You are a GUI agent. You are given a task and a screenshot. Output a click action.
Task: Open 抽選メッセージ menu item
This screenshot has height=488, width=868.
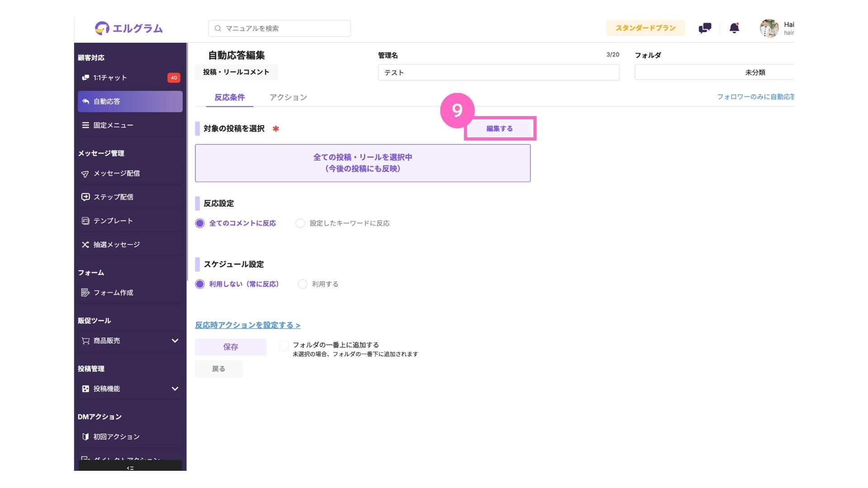click(x=130, y=244)
